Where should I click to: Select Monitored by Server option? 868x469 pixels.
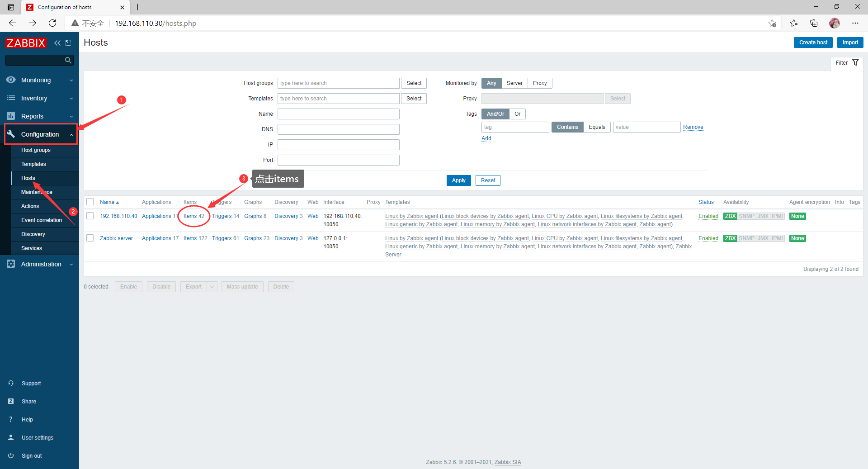pyautogui.click(x=514, y=83)
